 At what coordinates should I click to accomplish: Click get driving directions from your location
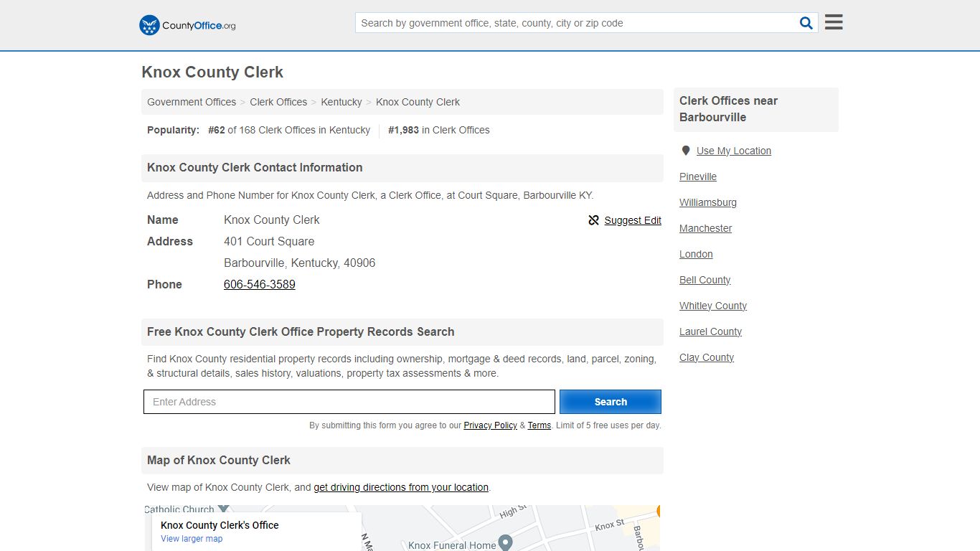click(401, 487)
